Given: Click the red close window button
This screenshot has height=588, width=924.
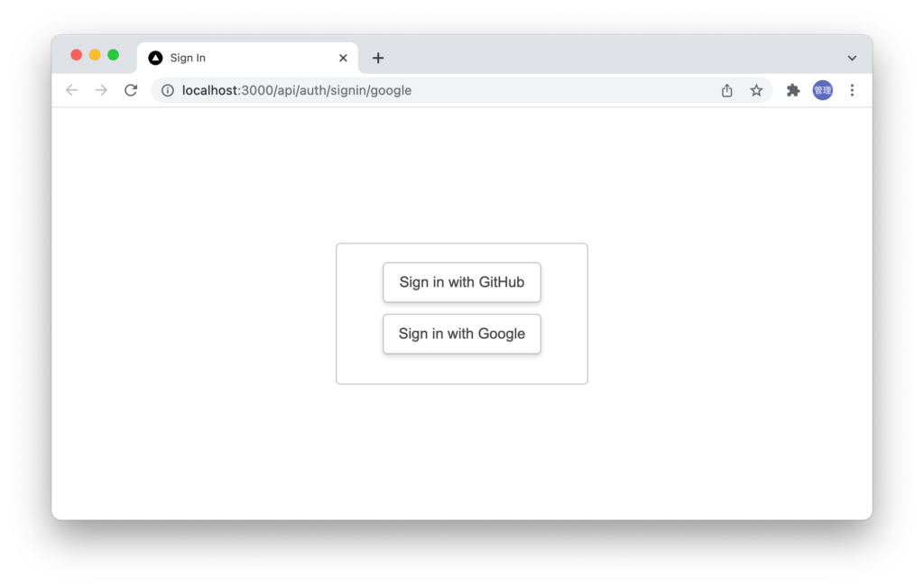Looking at the screenshot, I should (76, 55).
